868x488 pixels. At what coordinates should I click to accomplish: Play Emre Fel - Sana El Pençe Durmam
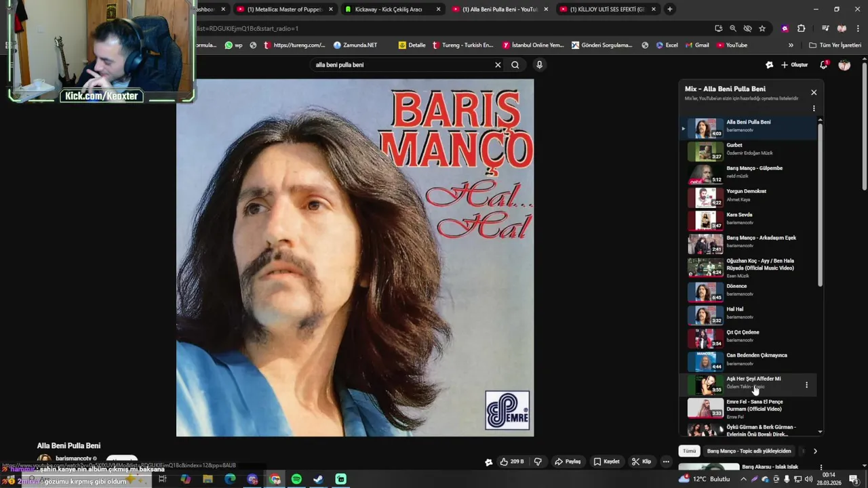[x=749, y=409]
